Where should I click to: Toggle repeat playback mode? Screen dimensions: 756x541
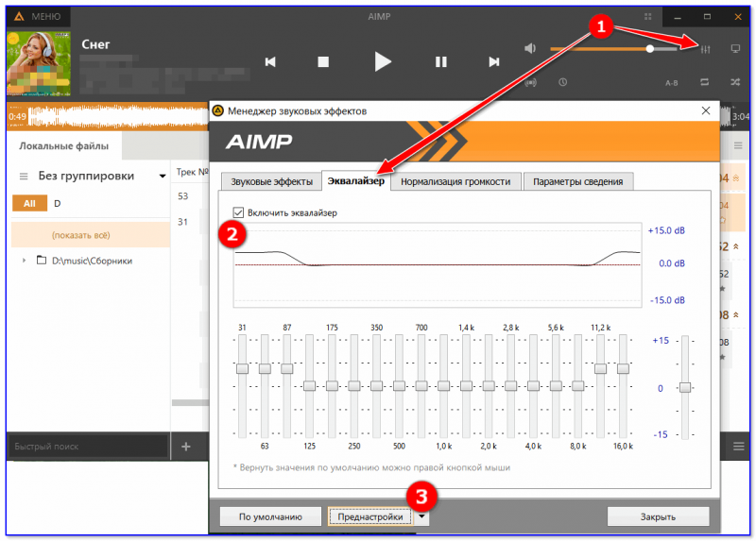click(704, 82)
